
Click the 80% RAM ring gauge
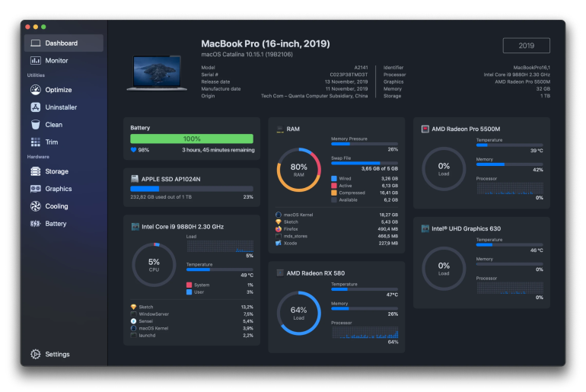(298, 170)
